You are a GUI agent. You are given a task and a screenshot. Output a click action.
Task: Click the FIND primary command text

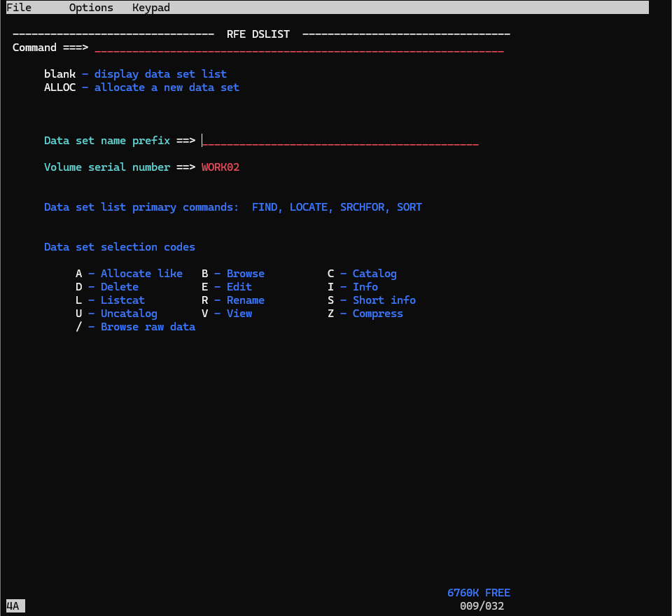click(x=265, y=207)
